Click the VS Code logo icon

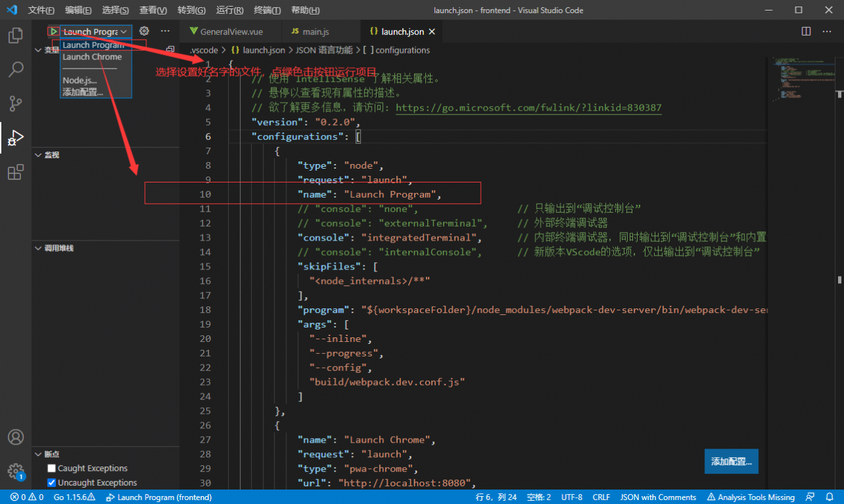[11, 10]
